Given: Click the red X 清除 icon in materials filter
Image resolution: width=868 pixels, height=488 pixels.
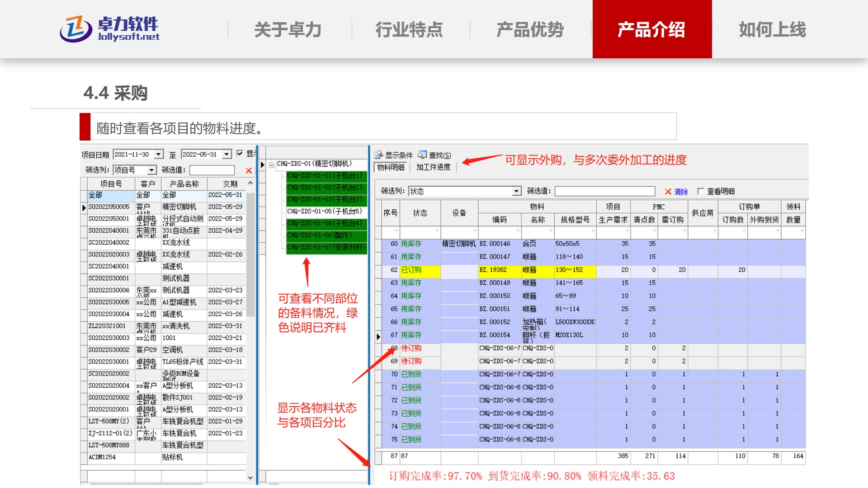Looking at the screenshot, I should pos(668,192).
